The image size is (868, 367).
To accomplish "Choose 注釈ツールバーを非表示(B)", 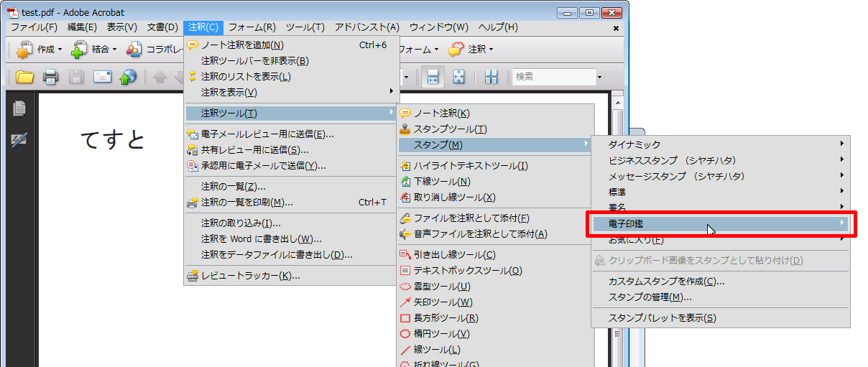I will [292, 61].
